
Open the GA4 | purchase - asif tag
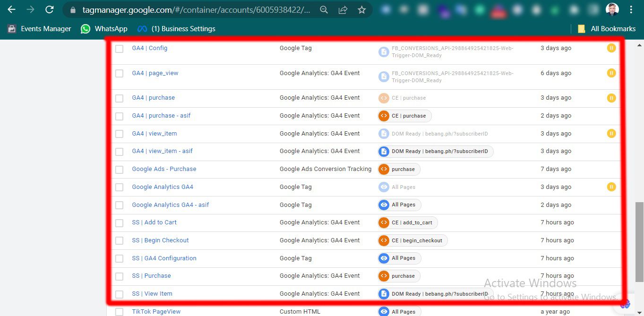click(x=161, y=116)
